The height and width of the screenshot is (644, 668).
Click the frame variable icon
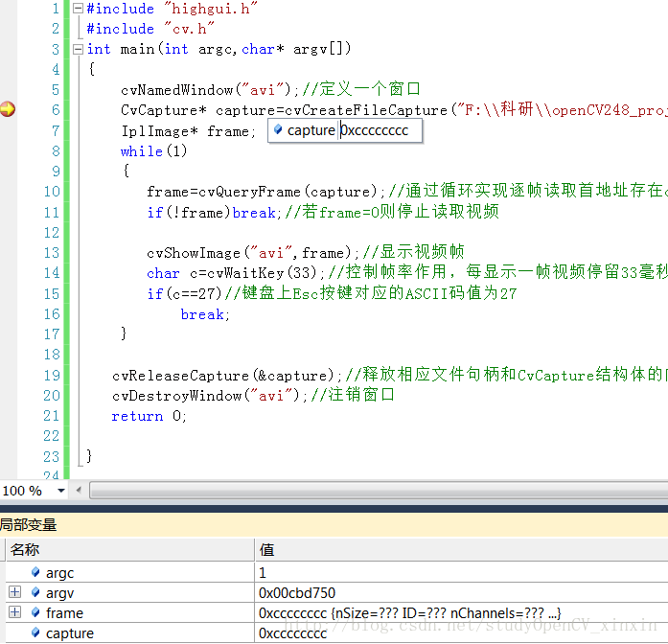click(35, 612)
